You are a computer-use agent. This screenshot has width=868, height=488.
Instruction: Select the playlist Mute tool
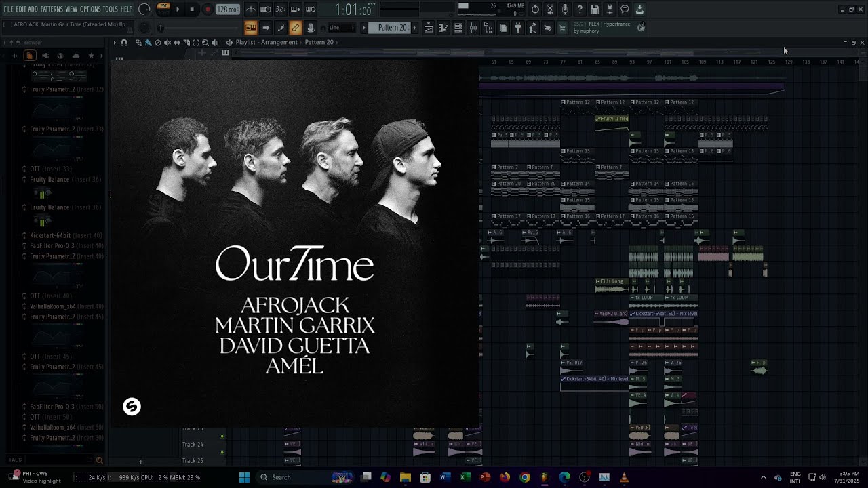(x=167, y=43)
